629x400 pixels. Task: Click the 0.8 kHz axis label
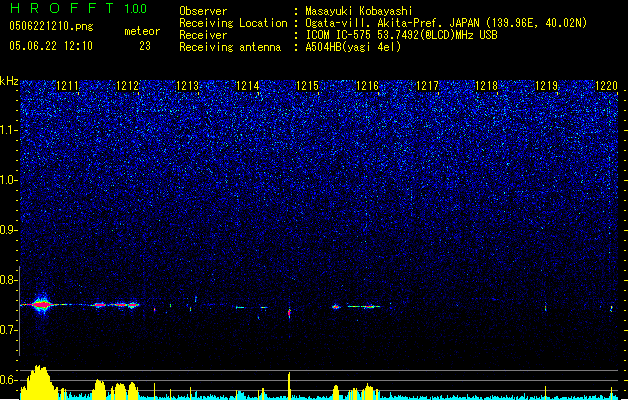[8, 280]
